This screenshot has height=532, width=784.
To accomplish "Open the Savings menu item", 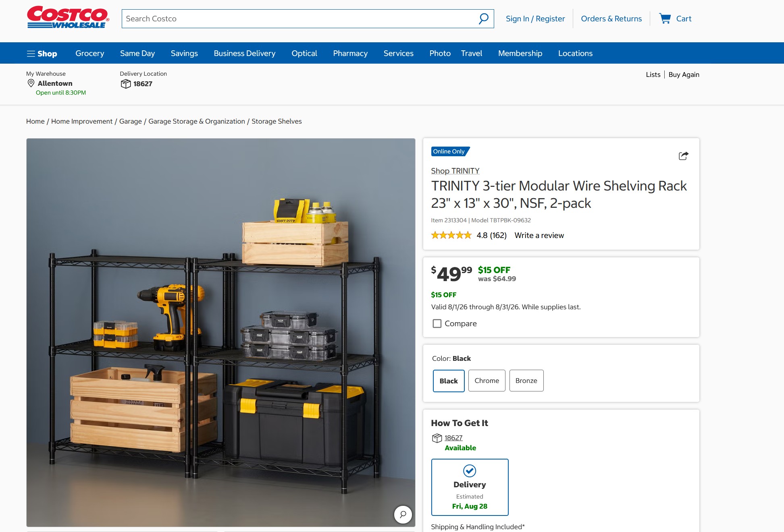I will 184,53.
